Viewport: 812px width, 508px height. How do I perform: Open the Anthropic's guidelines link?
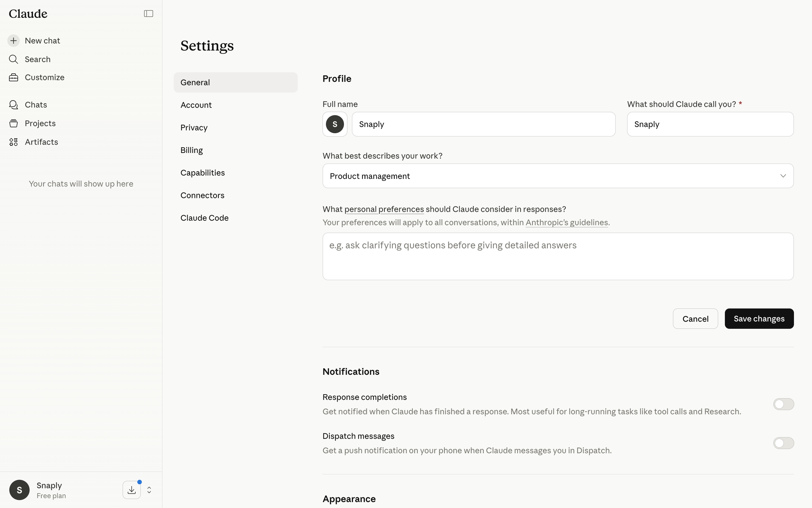[567, 222]
